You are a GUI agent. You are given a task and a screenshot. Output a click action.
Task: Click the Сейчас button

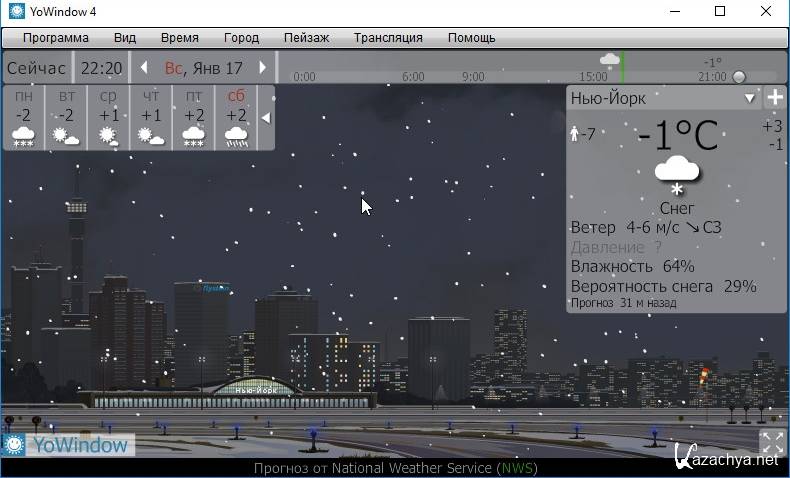tap(36, 68)
